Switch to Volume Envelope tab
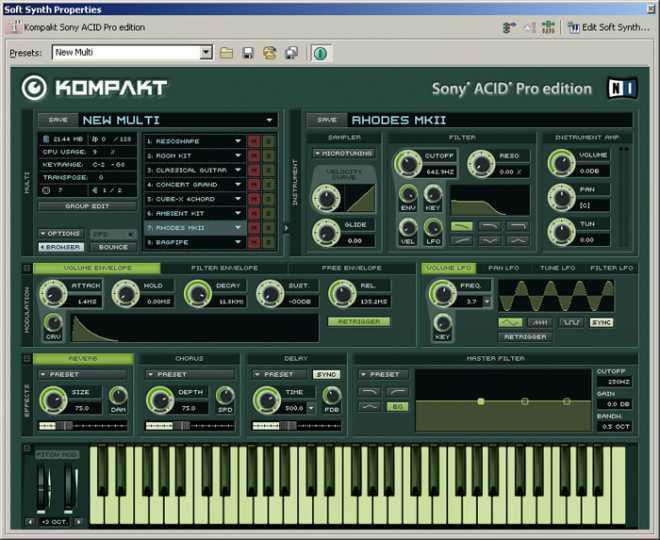The width and height of the screenshot is (660, 540). pos(97,268)
